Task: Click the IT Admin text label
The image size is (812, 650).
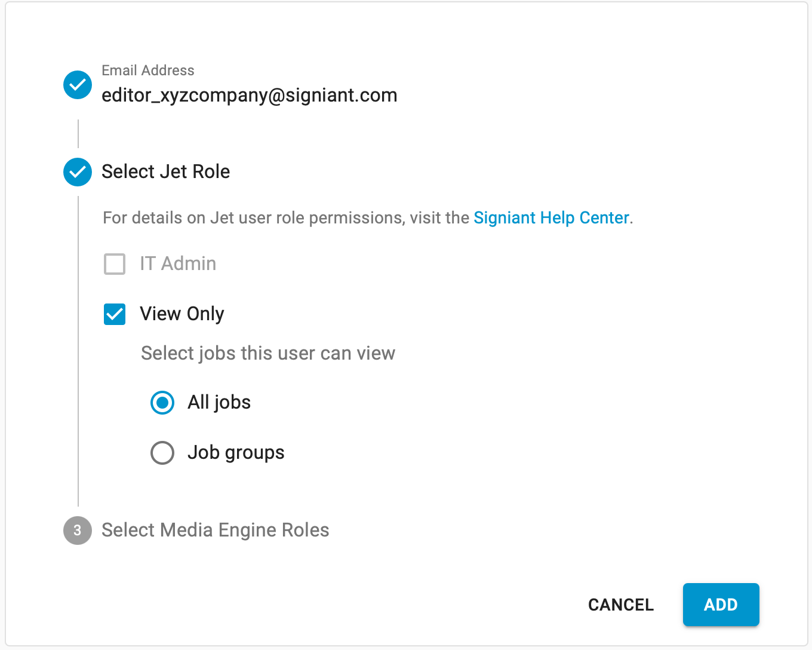Action: point(178,264)
